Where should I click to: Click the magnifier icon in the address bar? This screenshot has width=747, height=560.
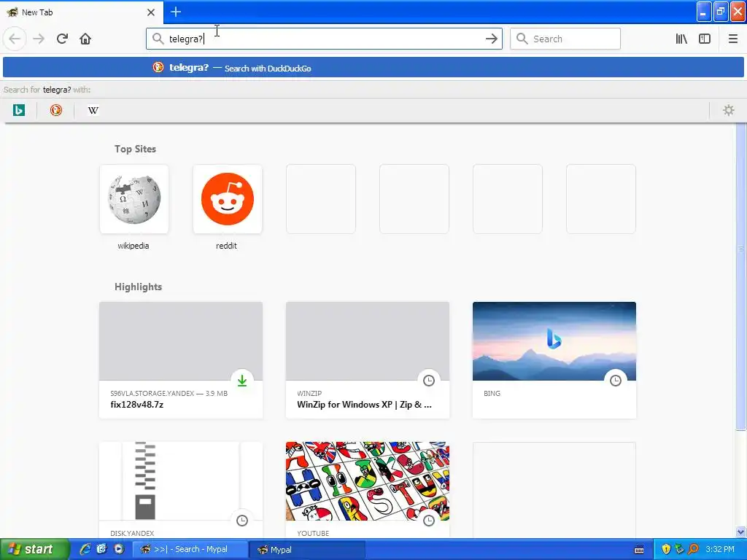(x=158, y=39)
